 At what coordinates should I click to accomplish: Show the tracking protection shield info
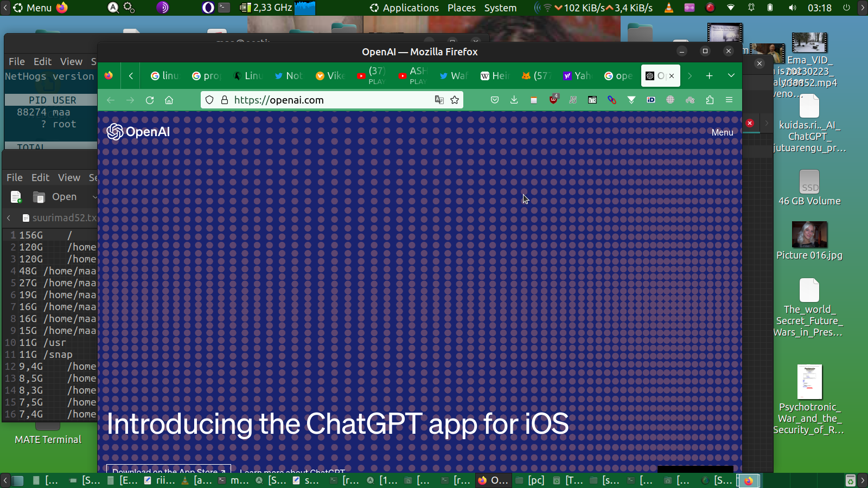209,100
